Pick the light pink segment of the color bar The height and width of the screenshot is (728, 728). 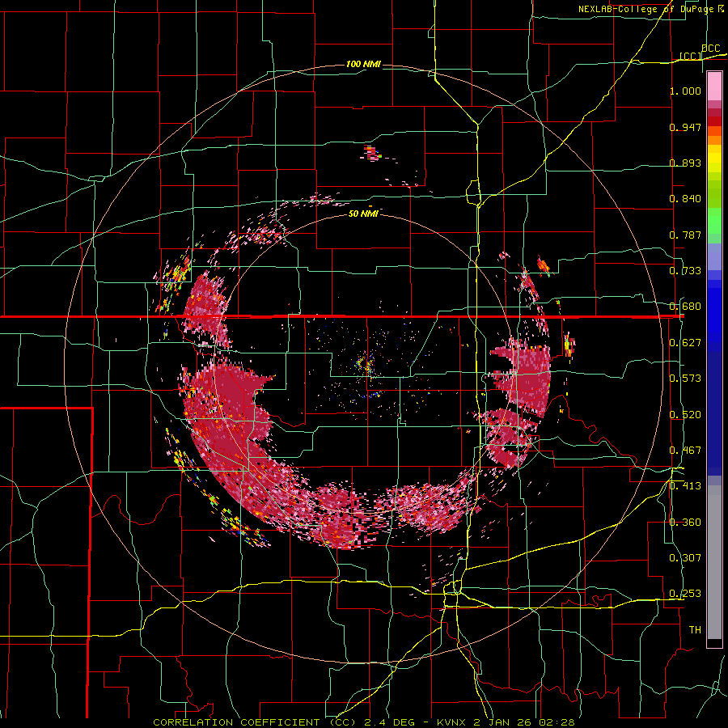click(x=714, y=87)
